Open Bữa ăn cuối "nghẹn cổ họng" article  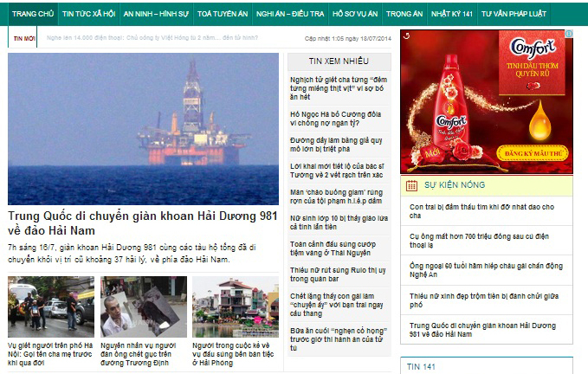[x=339, y=339]
